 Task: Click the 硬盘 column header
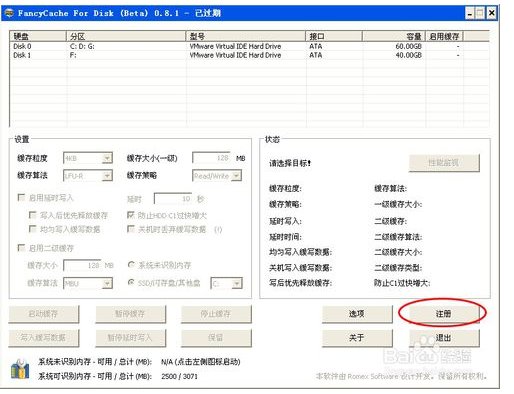tap(38, 36)
